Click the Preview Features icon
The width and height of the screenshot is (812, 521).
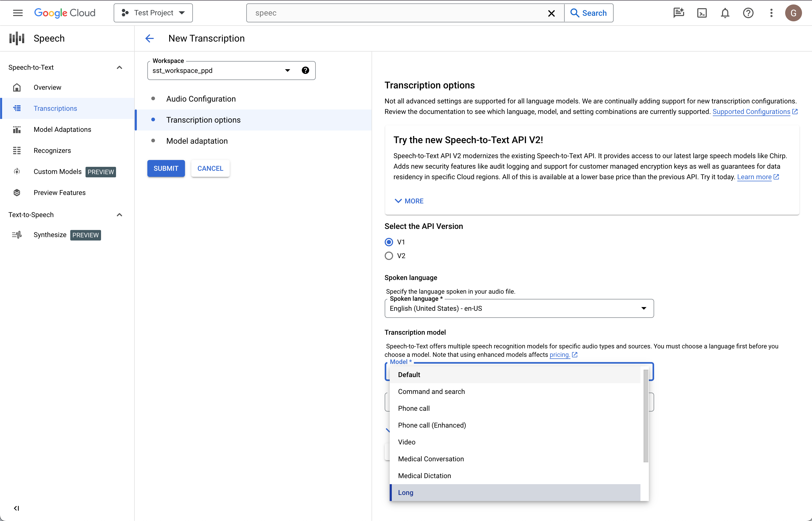17,192
